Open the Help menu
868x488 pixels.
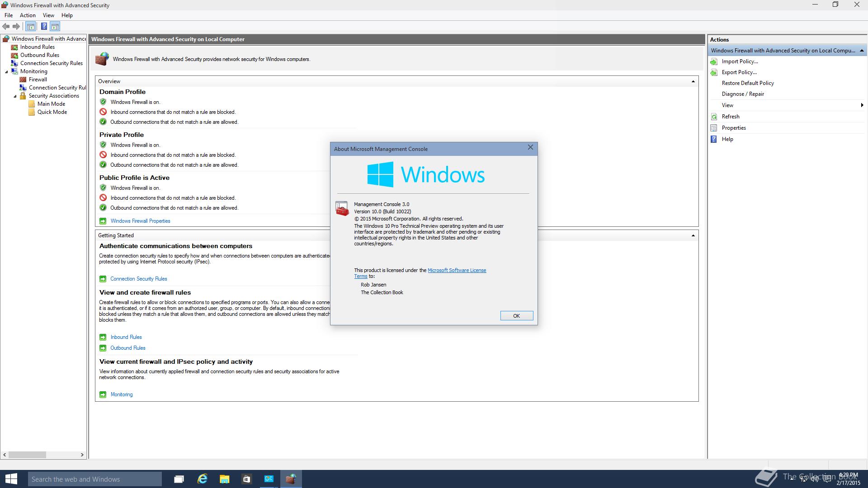tap(67, 15)
